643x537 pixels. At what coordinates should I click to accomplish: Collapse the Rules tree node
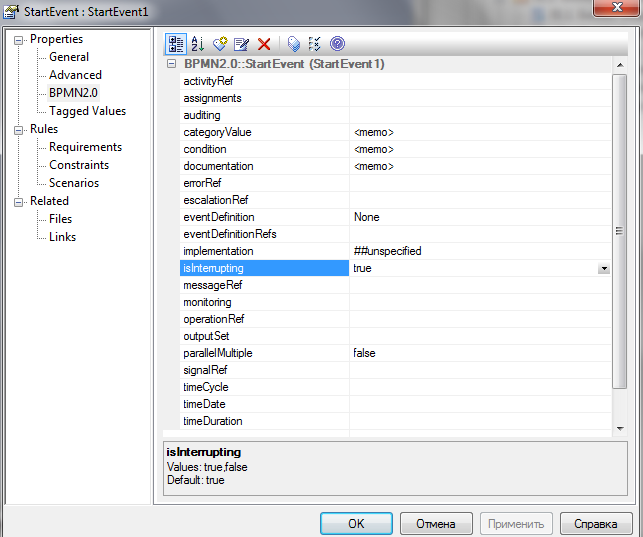click(x=18, y=130)
